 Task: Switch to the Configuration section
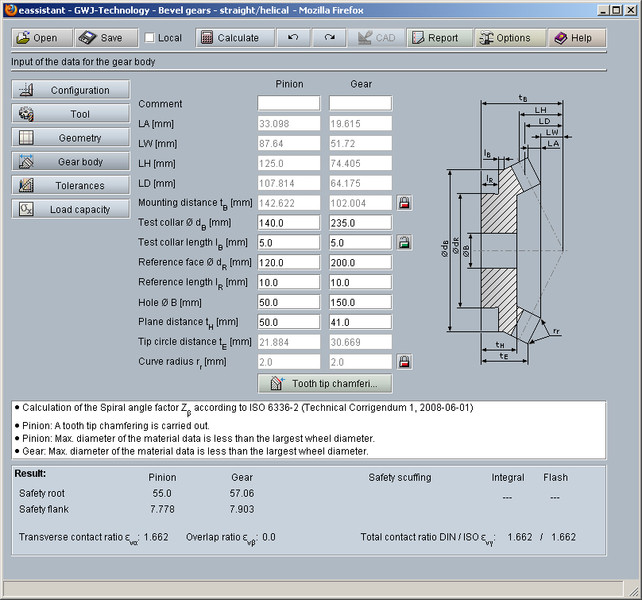71,90
